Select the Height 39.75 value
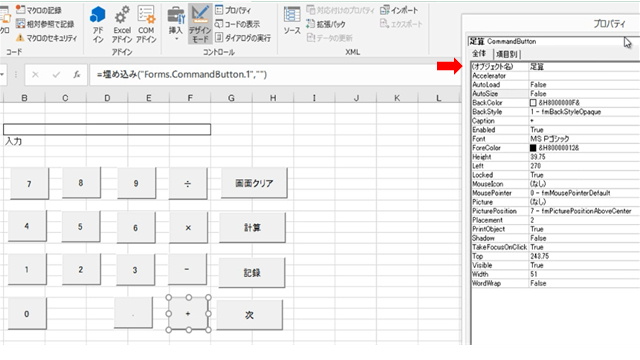Screen dimensions: 640x360 coord(584,157)
